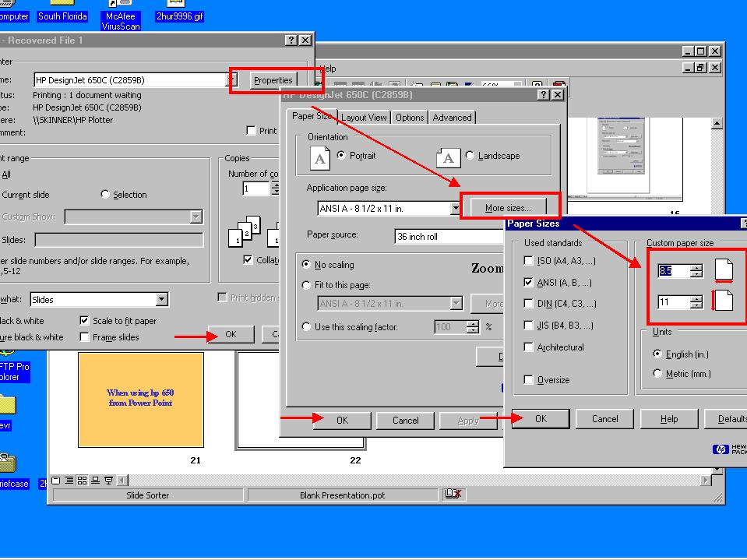
Task: Open the Print what Slides dropdown
Action: point(161,300)
